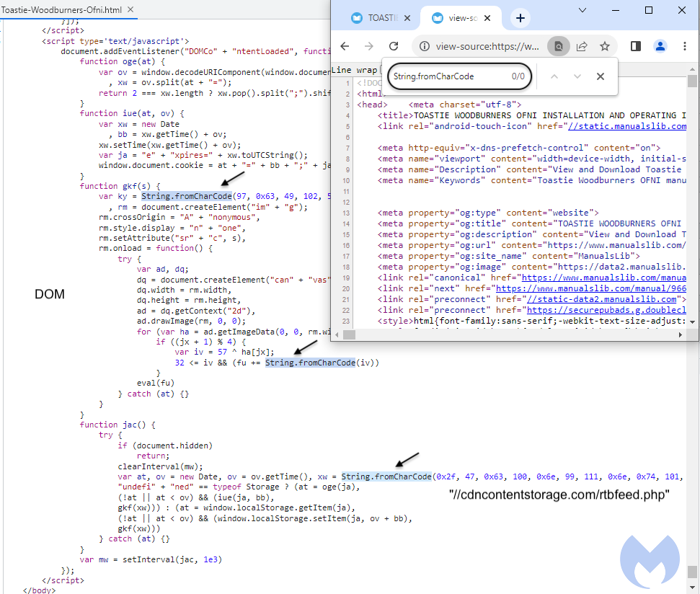Screen dimensions: 700x594
Task: Go to previous find result
Action: (554, 76)
